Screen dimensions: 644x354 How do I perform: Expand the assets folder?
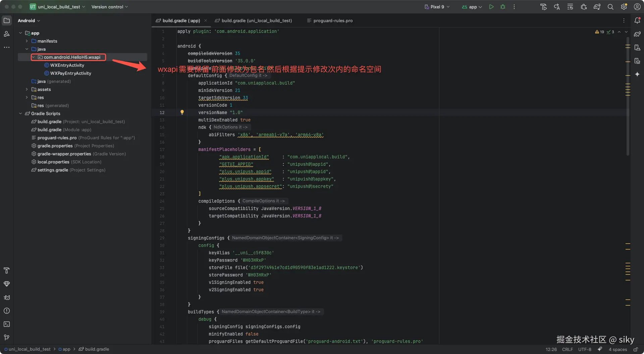point(27,89)
